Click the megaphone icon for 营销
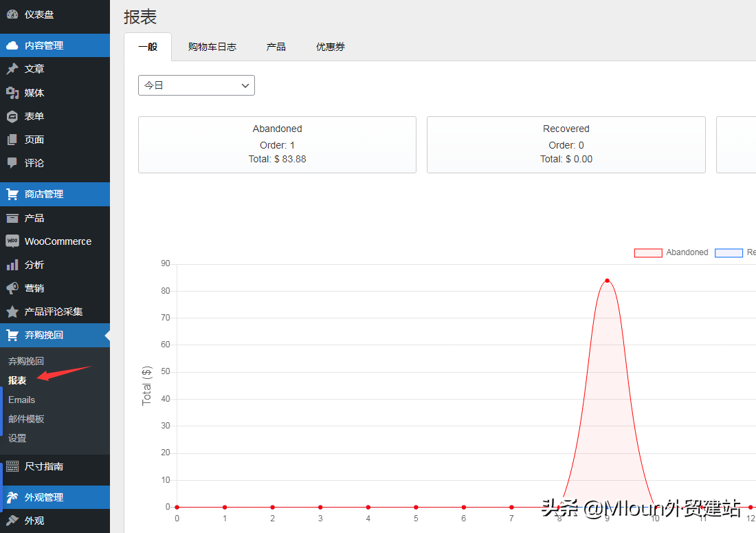Screen dimensions: 756x533 click(12, 288)
